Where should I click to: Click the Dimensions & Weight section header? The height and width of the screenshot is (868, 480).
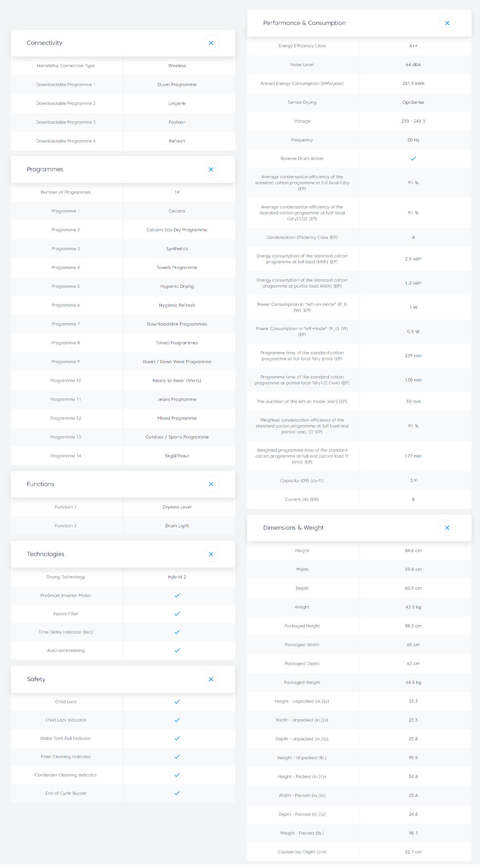[293, 528]
